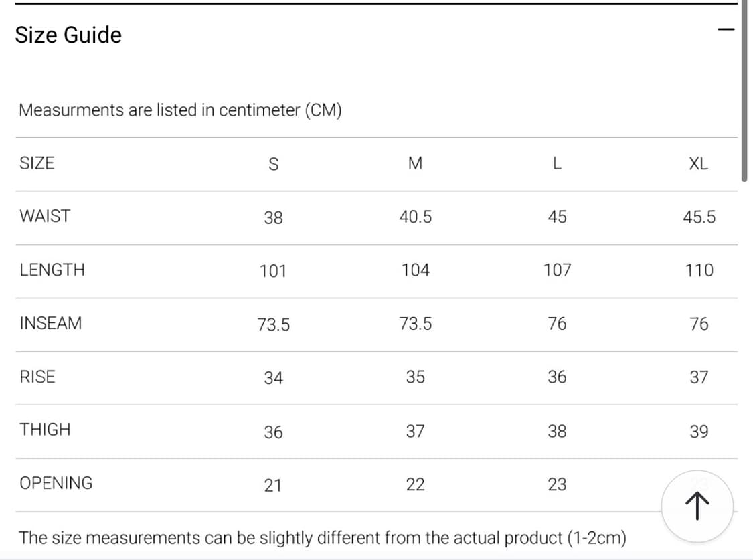
Task: Click the LENGTH row label
Action: coord(52,270)
